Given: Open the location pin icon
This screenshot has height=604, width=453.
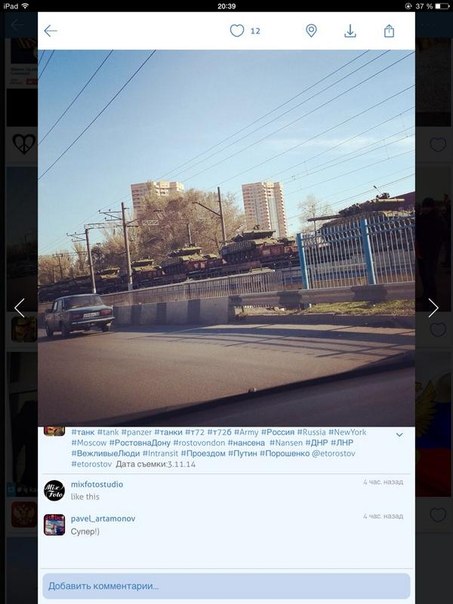Looking at the screenshot, I should point(311,31).
